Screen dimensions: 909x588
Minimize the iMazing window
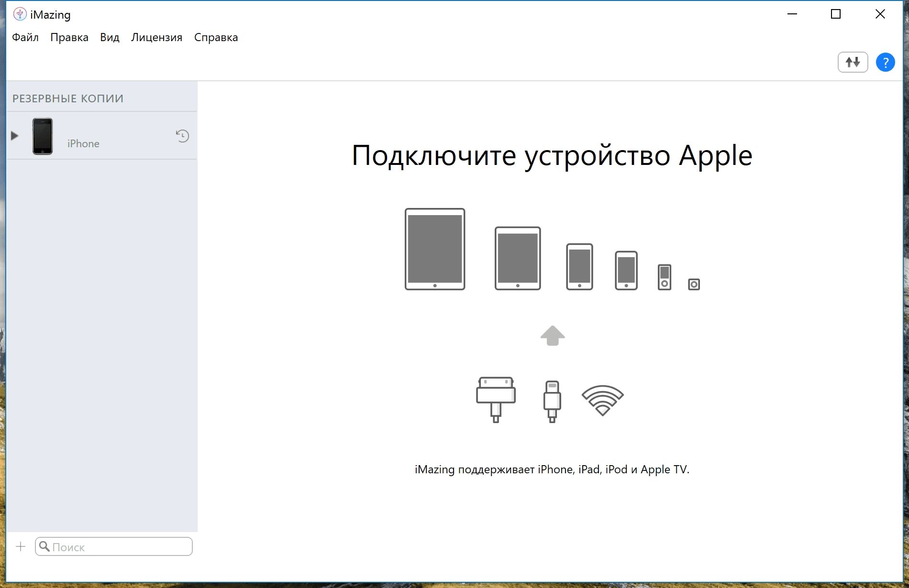[792, 14]
